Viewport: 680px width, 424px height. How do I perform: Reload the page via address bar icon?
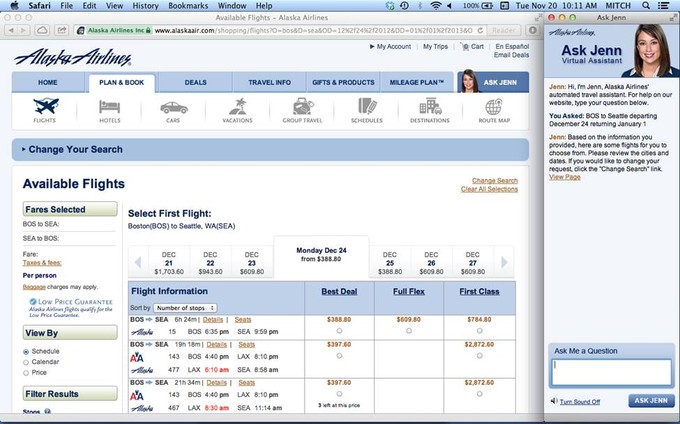coord(480,30)
